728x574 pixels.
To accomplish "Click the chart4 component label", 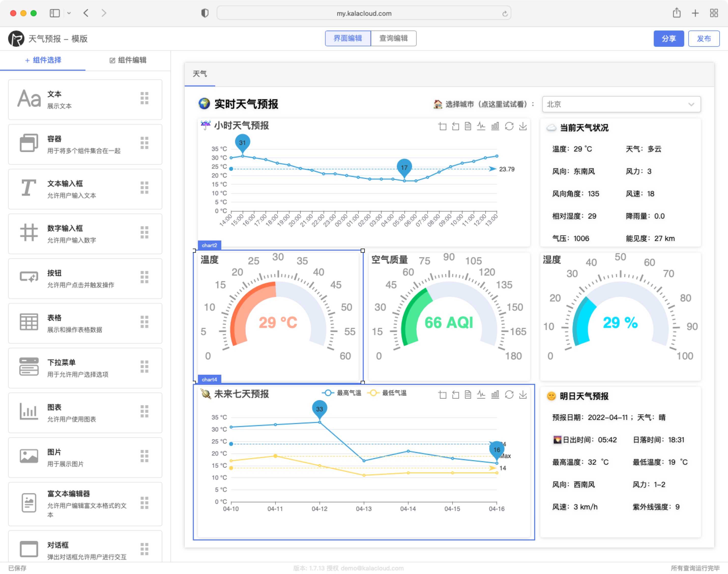I will [210, 380].
